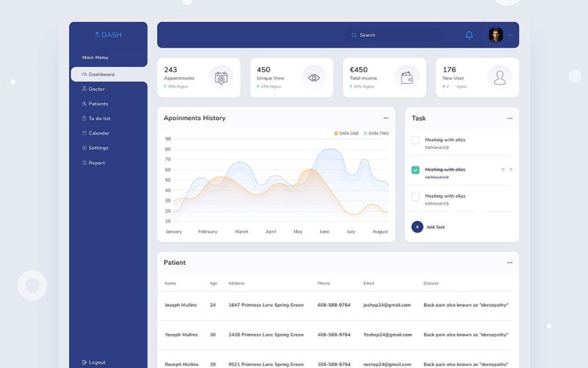Check the first Meeting with elizs task checkbox
This screenshot has height=368, width=588.
pos(415,141)
